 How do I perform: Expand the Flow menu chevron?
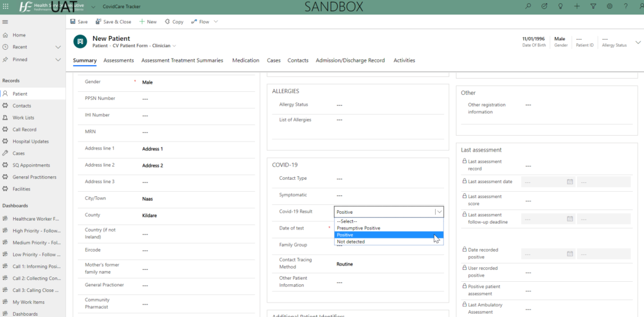pyautogui.click(x=216, y=22)
